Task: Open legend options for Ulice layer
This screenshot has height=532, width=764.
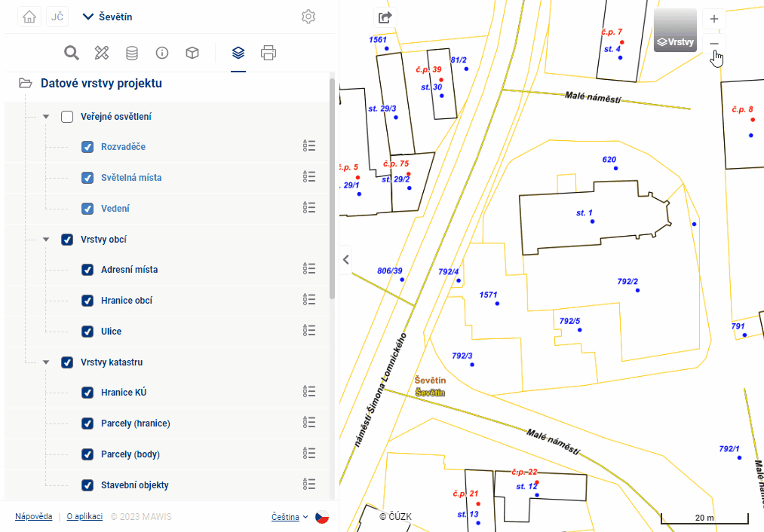Action: (308, 331)
